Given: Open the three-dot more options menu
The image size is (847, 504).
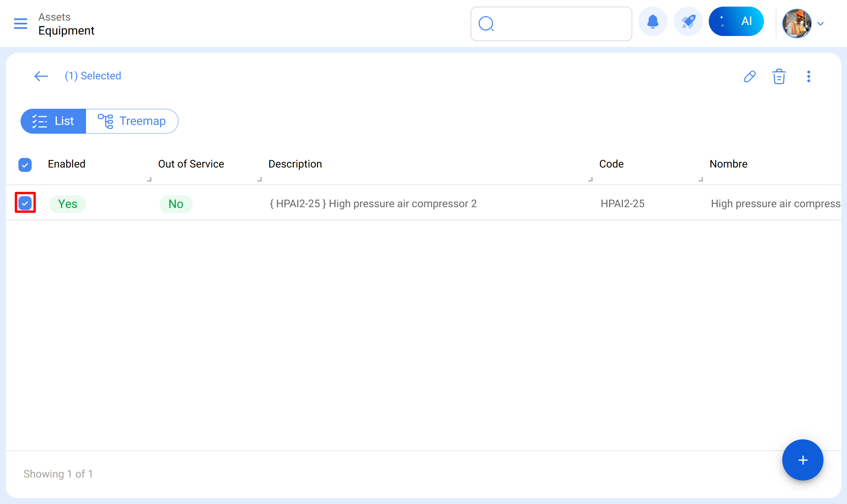Looking at the screenshot, I should (808, 76).
